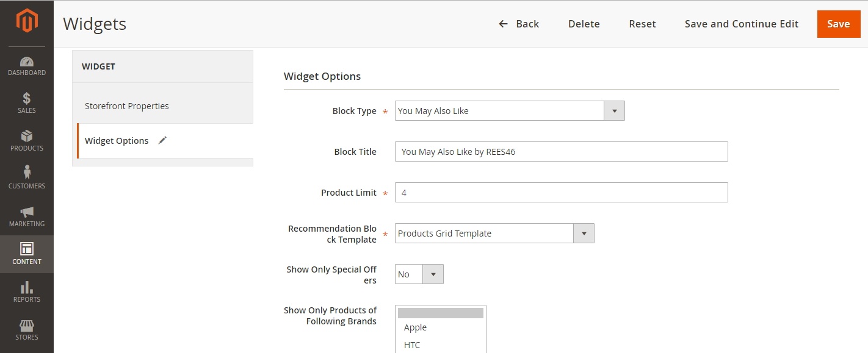Open the Reports sidebar icon
Screen dimensions: 868x353
click(x=26, y=292)
